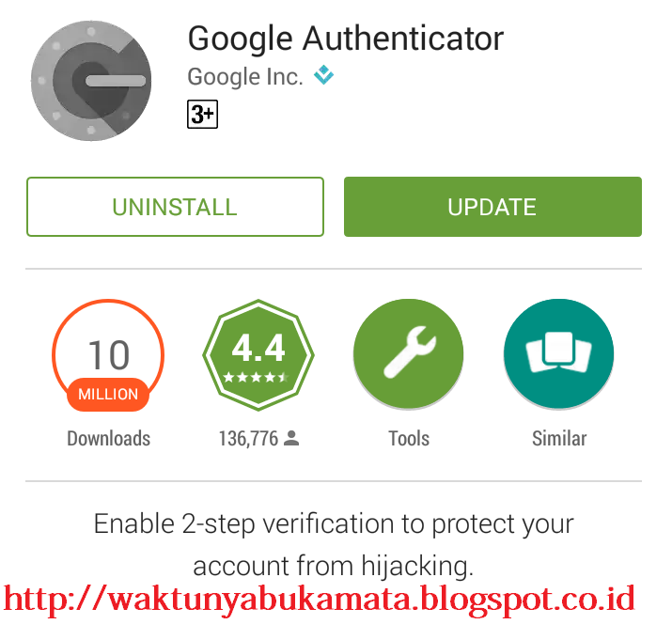Click the person icon beside 136,776
Screen dimensions: 672x640
point(291,438)
